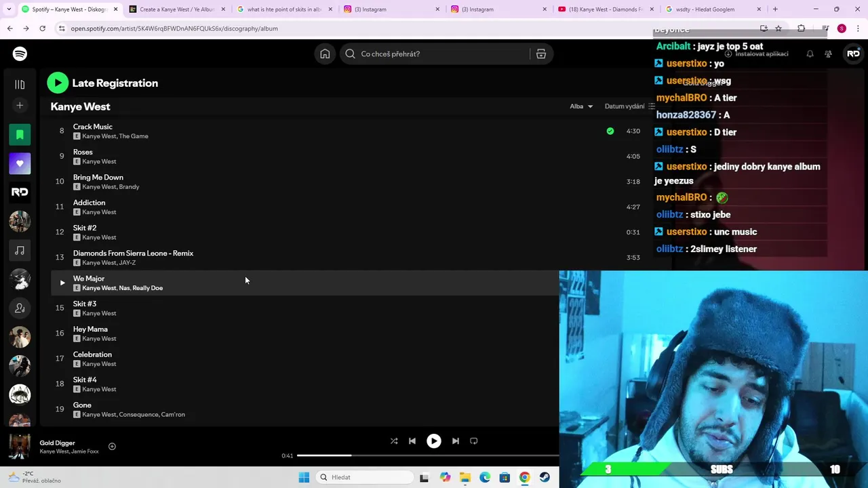This screenshot has height=488, width=868.
Task: Click the create playlist plus icon
Action: coord(20,105)
